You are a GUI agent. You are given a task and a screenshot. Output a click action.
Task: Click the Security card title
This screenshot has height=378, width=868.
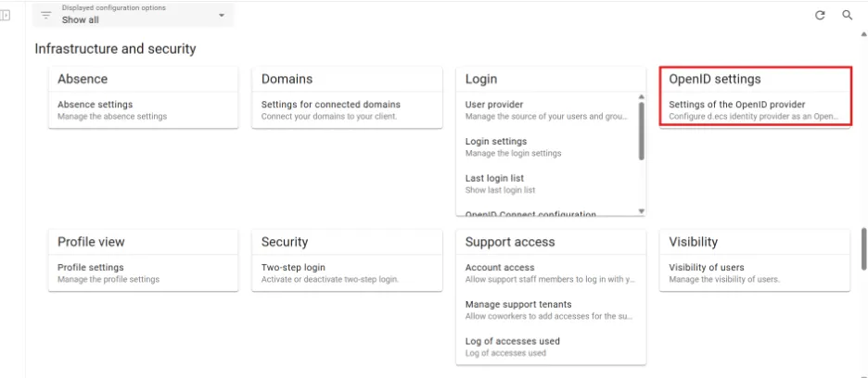pos(285,242)
